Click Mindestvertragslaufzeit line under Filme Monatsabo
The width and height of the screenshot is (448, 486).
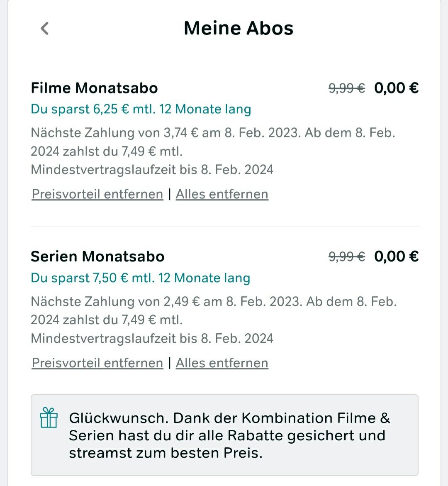tap(152, 170)
